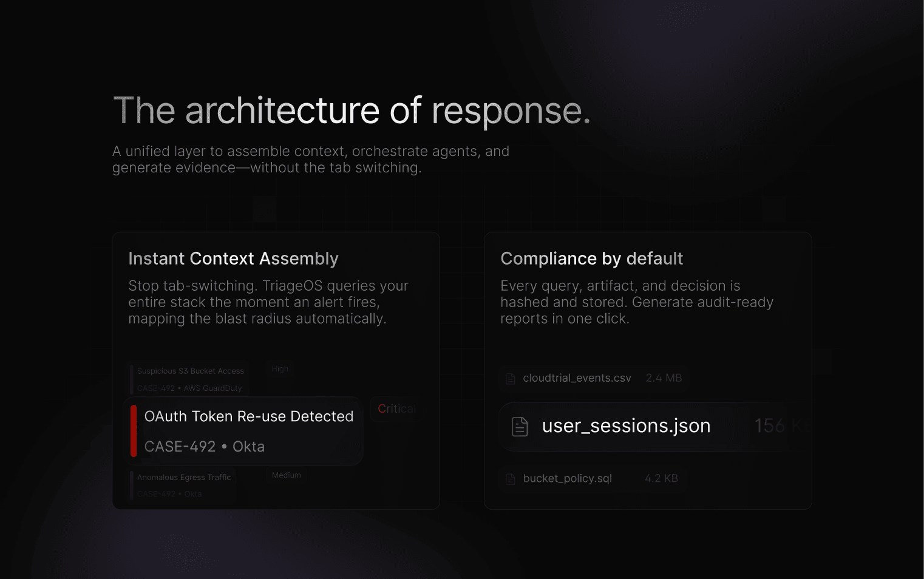Click the bucket_policy.sql file icon

pyautogui.click(x=511, y=479)
